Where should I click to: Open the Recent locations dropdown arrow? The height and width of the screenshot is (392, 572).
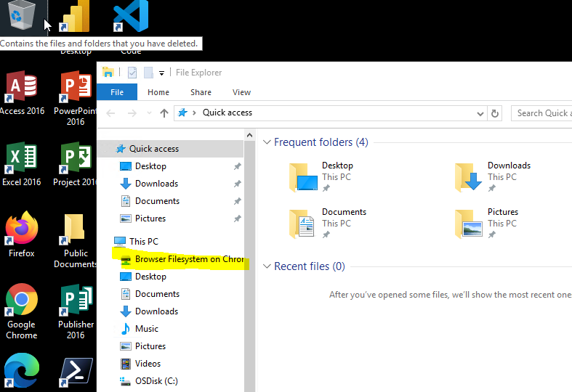click(149, 113)
